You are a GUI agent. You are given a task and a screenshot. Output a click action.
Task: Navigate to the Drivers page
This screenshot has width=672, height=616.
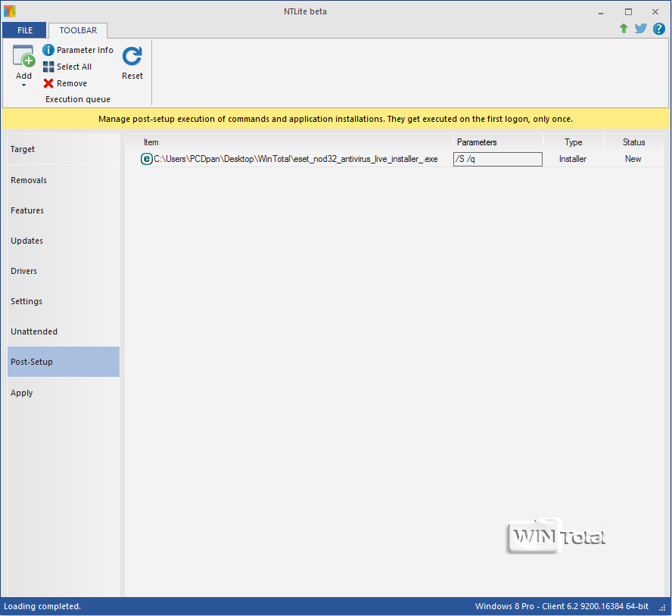64,271
